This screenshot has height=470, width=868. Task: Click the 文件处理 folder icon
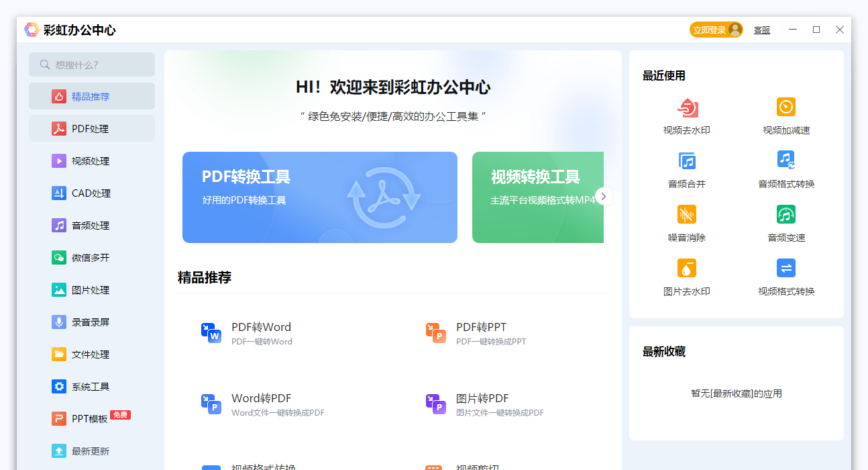click(x=59, y=354)
